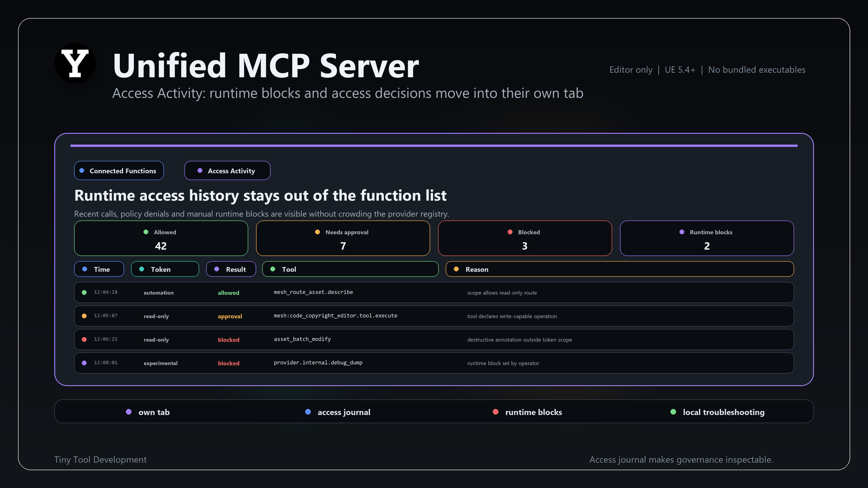This screenshot has width=868, height=488.
Task: Click the orange dot on Needs approval card
Action: tap(317, 232)
